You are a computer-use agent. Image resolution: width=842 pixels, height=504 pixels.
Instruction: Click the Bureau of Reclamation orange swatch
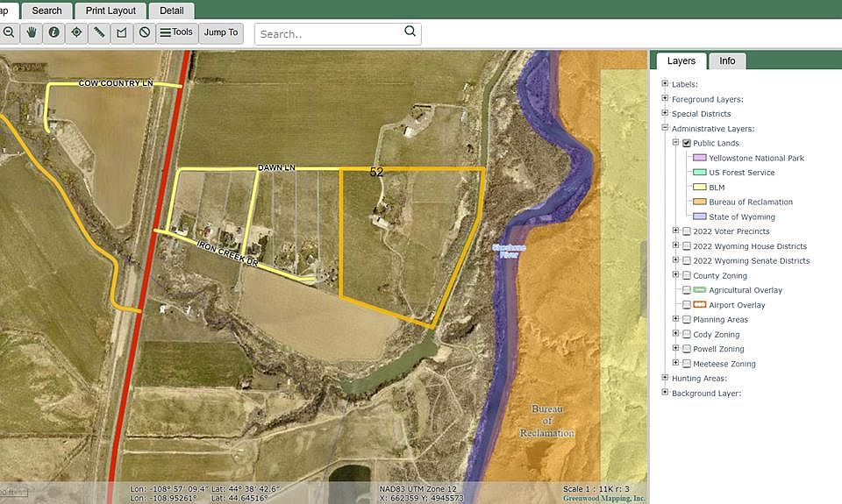pyautogui.click(x=699, y=202)
